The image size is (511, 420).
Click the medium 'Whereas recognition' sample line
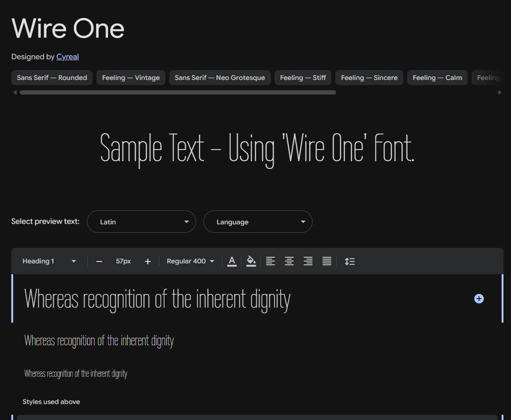point(99,341)
